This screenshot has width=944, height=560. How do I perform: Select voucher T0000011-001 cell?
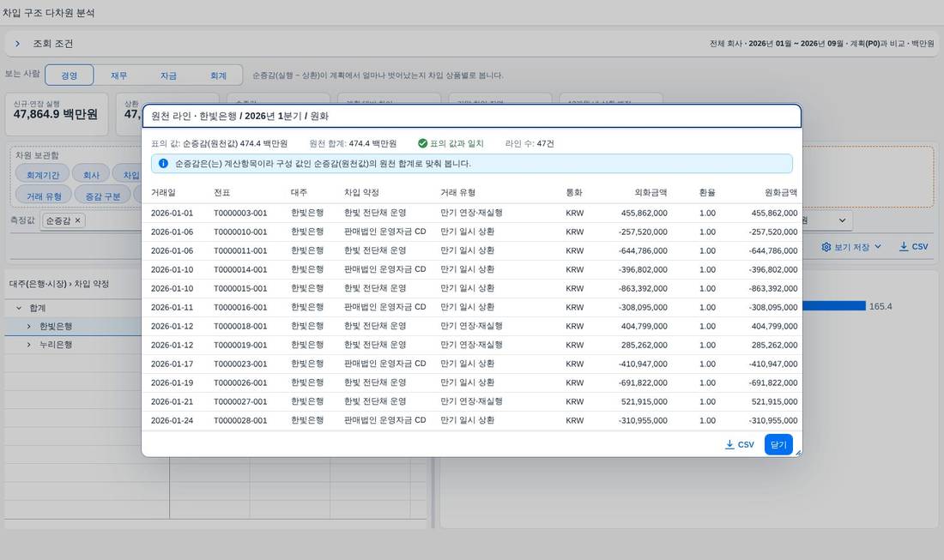click(x=240, y=250)
